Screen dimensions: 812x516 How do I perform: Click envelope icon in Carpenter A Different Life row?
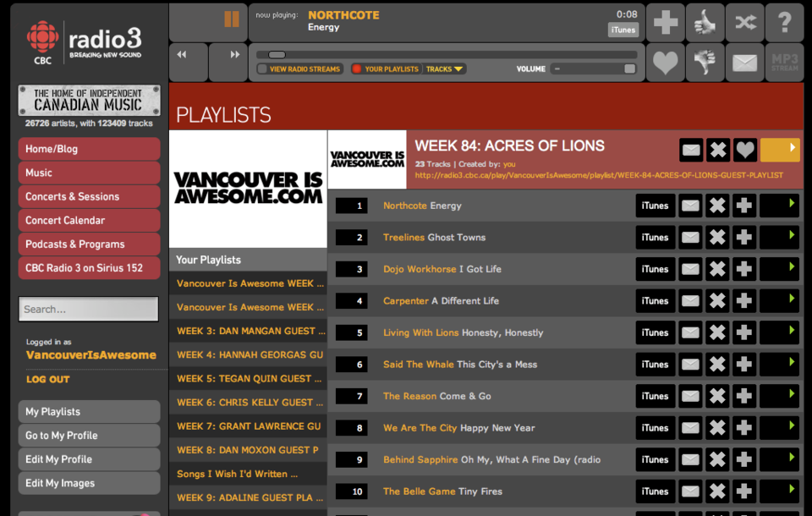pos(690,301)
